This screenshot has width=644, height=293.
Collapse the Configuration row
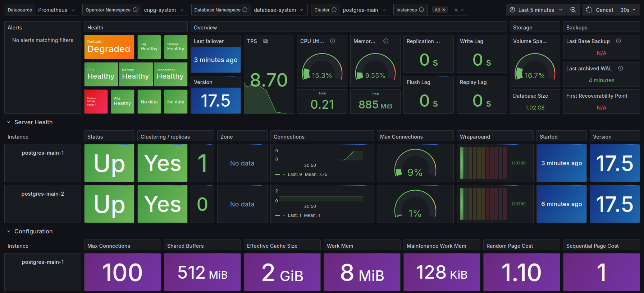9,232
